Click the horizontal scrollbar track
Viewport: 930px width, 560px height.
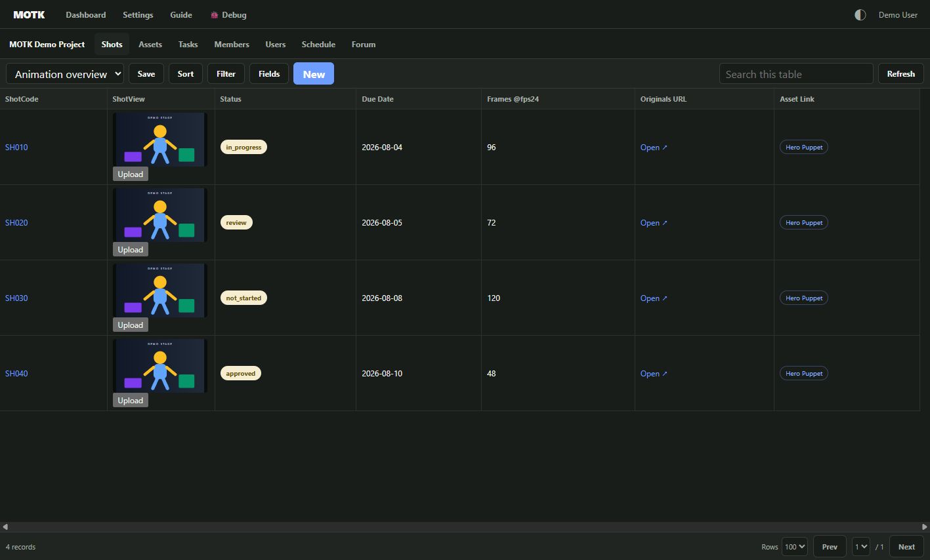[x=465, y=527]
